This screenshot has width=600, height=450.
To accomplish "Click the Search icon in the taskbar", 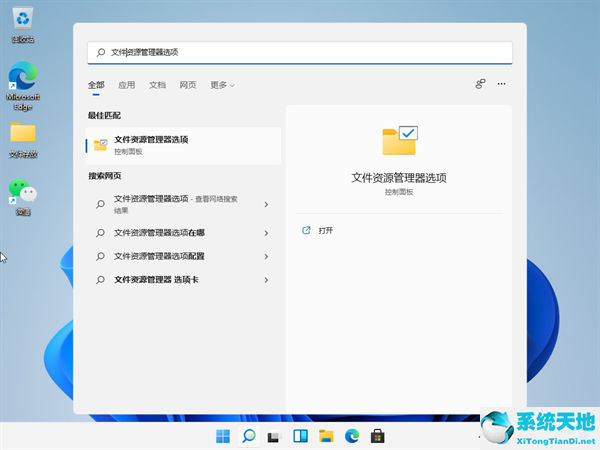I will (249, 436).
